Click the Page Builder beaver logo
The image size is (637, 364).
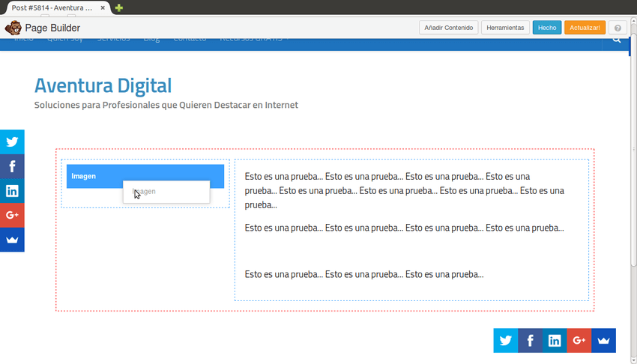point(13,28)
